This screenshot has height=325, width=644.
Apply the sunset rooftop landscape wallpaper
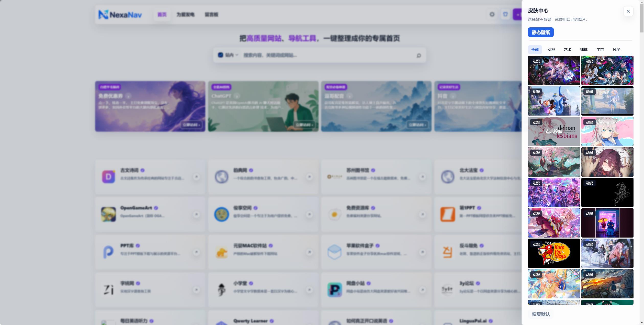coord(607,284)
